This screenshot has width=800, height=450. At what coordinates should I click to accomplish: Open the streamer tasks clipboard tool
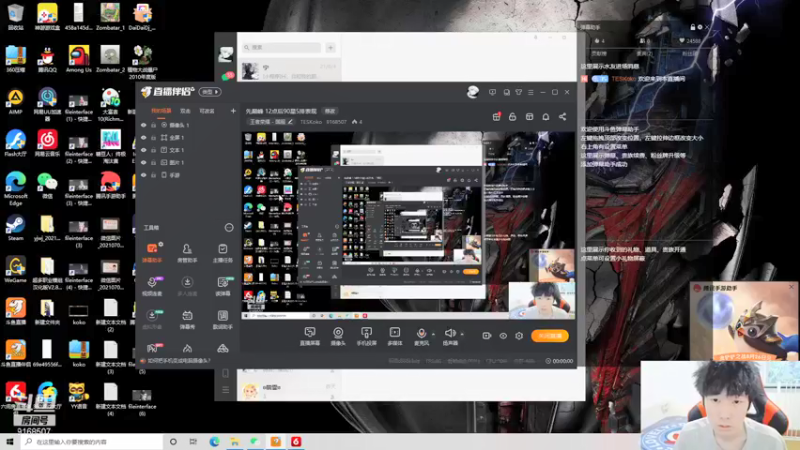[x=222, y=253]
